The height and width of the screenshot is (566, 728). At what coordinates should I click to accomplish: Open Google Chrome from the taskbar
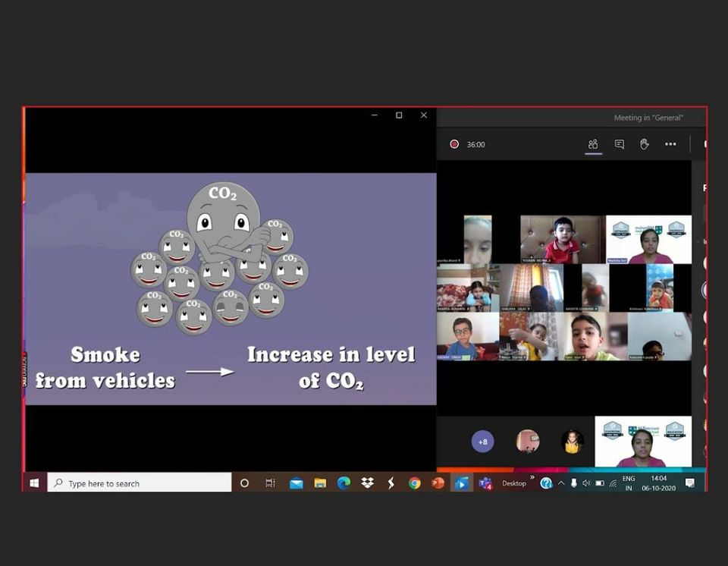[x=415, y=484]
